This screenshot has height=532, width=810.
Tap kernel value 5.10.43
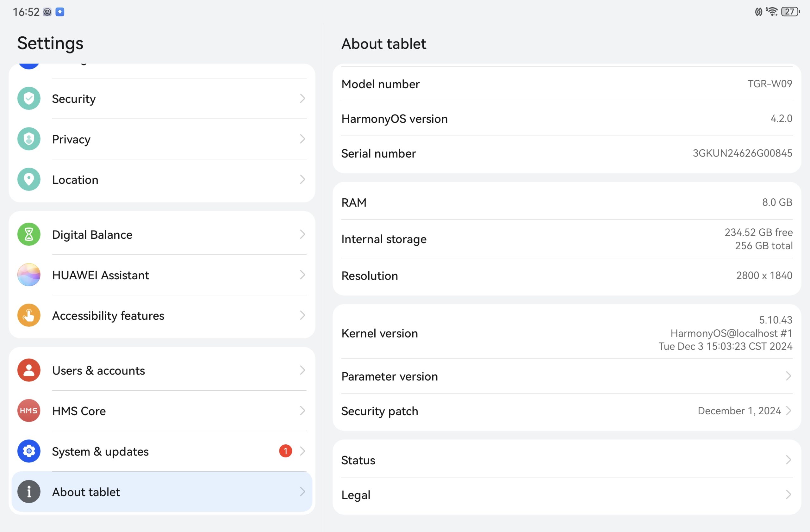[x=776, y=320]
